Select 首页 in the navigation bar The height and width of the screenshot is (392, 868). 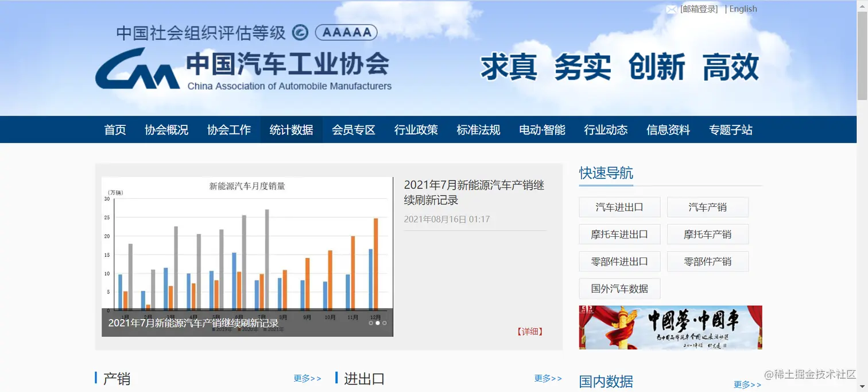click(x=114, y=129)
